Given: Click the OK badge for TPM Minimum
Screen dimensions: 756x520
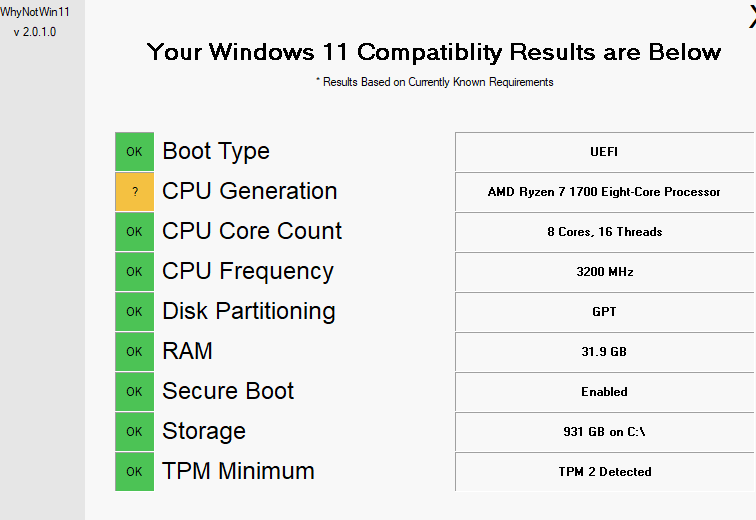Looking at the screenshot, I should (x=134, y=472).
